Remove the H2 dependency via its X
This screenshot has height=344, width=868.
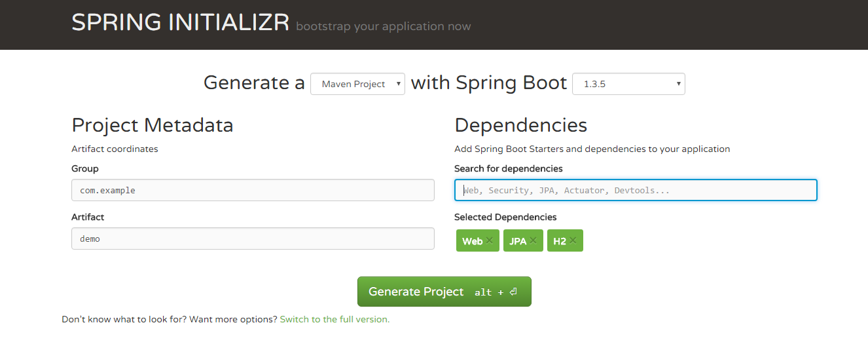pyautogui.click(x=573, y=240)
